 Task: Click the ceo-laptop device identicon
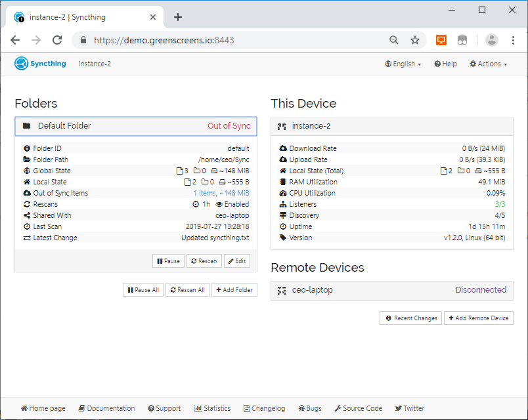tap(282, 291)
